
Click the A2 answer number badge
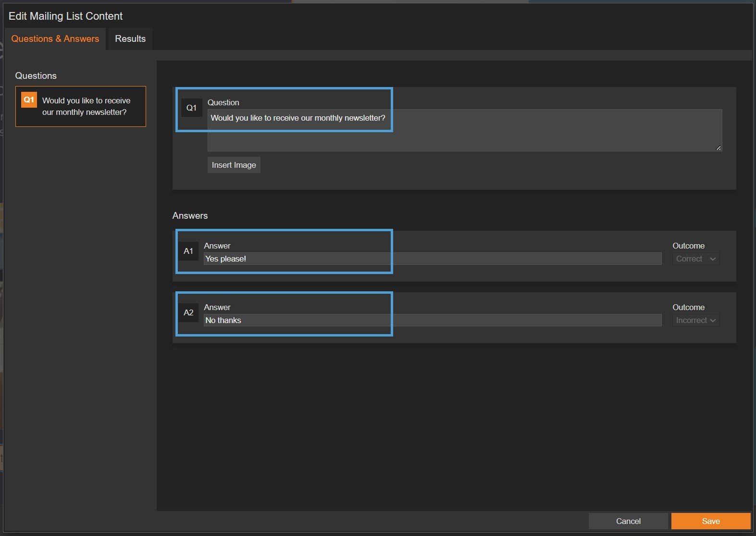pyautogui.click(x=188, y=312)
